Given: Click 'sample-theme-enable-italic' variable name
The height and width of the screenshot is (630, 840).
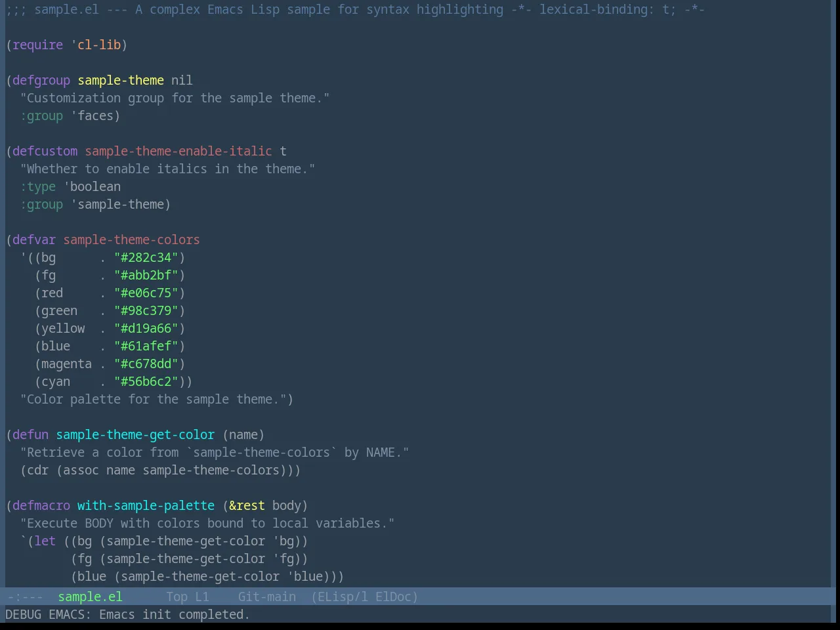Looking at the screenshot, I should 178,151.
